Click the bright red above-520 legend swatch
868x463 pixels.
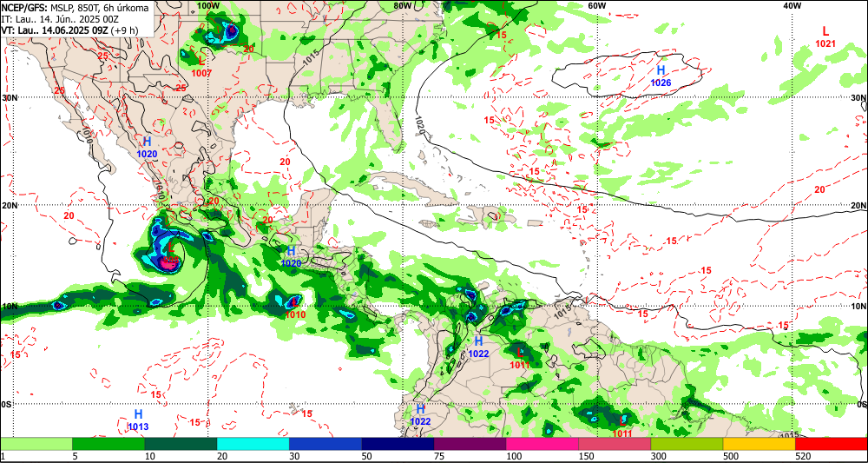pos(832,444)
